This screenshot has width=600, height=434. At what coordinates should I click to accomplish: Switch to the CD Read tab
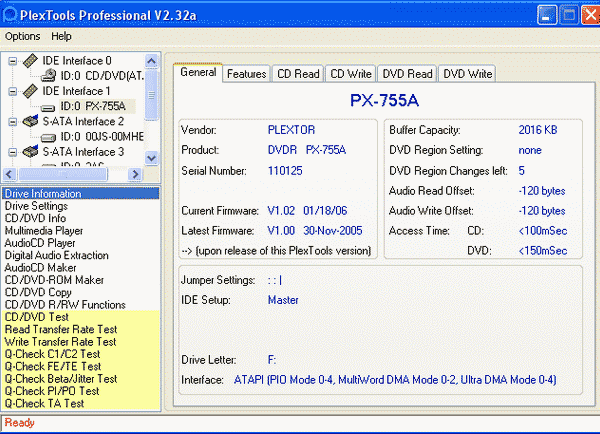pos(298,73)
